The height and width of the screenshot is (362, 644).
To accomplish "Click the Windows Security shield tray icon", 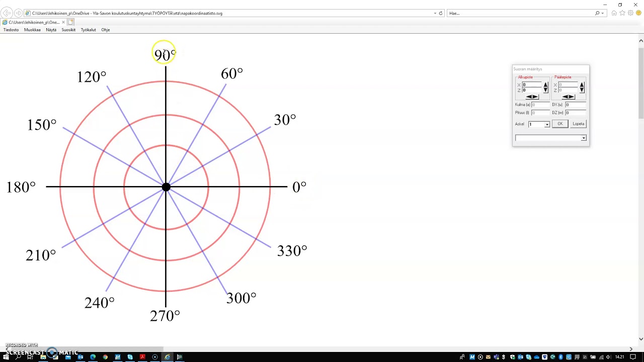I will pos(512,357).
